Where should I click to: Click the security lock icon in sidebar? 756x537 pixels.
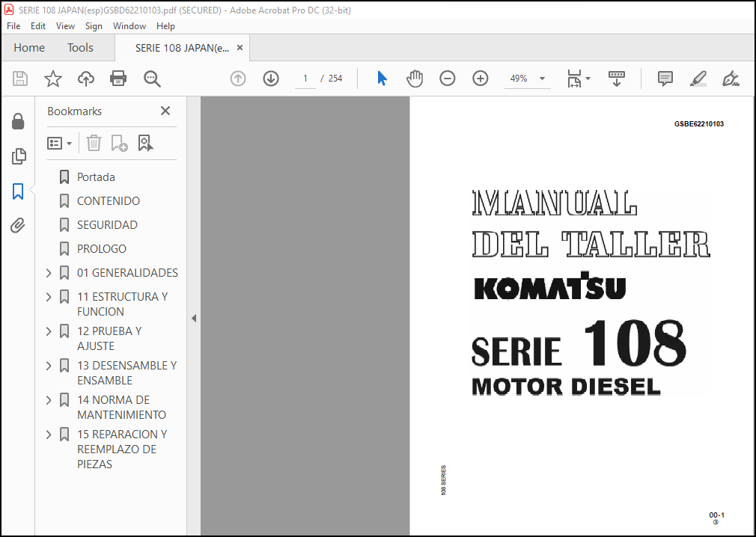click(x=18, y=121)
